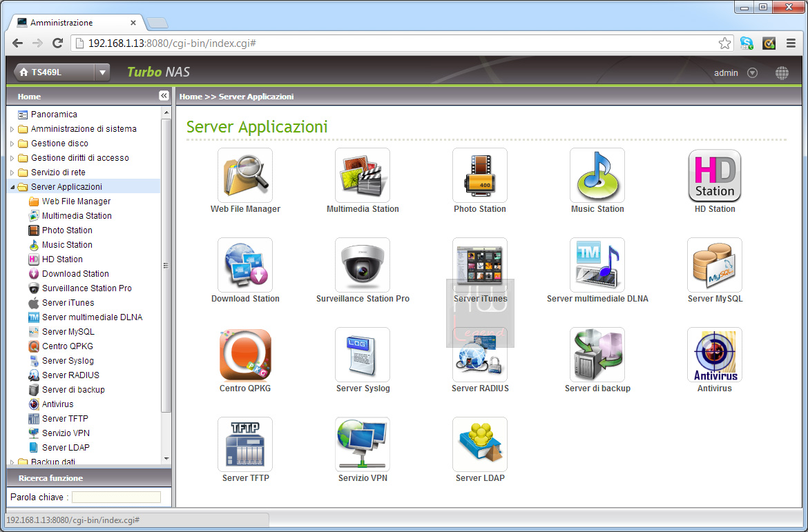Open the Server MySQL large icon
Viewport: 808px width, 532px height.
[715, 265]
